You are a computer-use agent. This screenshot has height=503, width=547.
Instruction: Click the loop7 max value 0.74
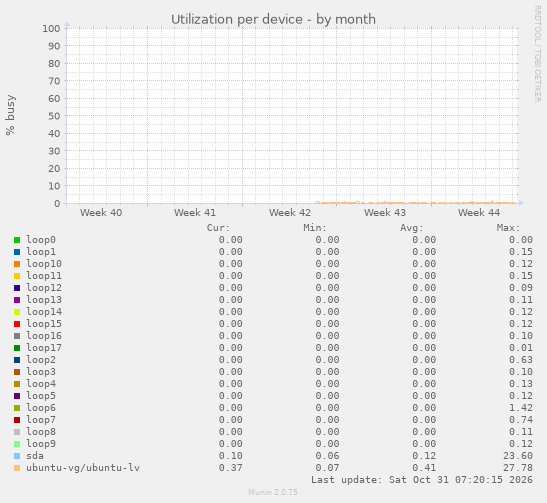pos(521,420)
